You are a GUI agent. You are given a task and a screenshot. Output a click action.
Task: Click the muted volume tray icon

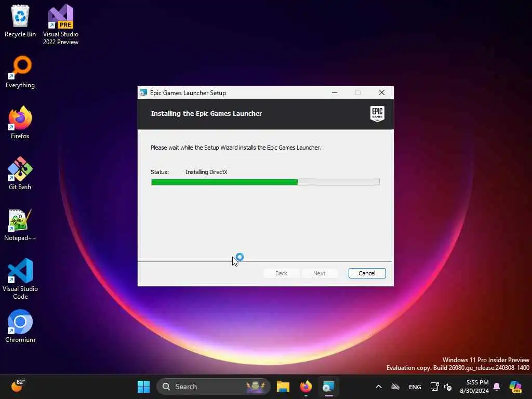448,387
